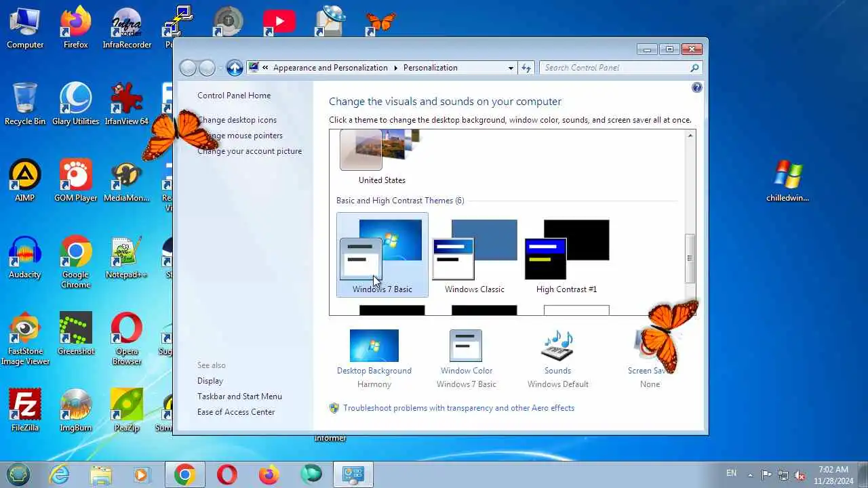Select the Audacity desktop shortcut
This screenshot has width=868, height=488.
(25, 258)
